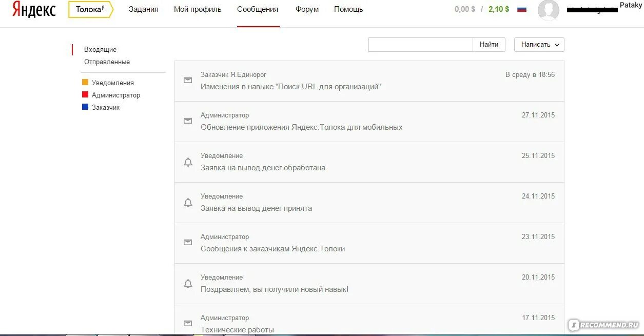Click envelope icon of Сообщения к заказчикам message
This screenshot has width=644, height=336.
point(188,243)
